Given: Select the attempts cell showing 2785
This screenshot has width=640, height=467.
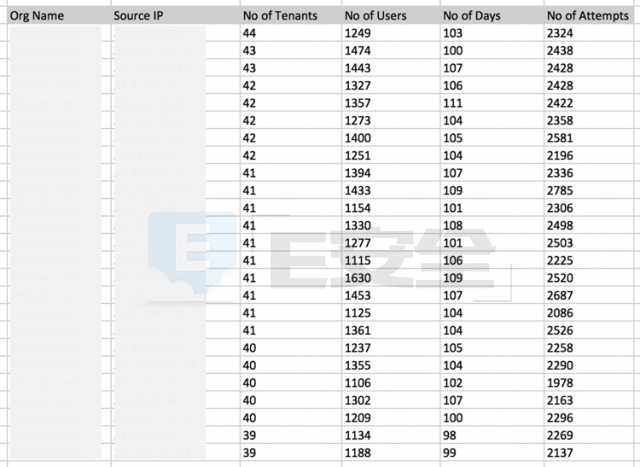Looking at the screenshot, I should (589, 191).
